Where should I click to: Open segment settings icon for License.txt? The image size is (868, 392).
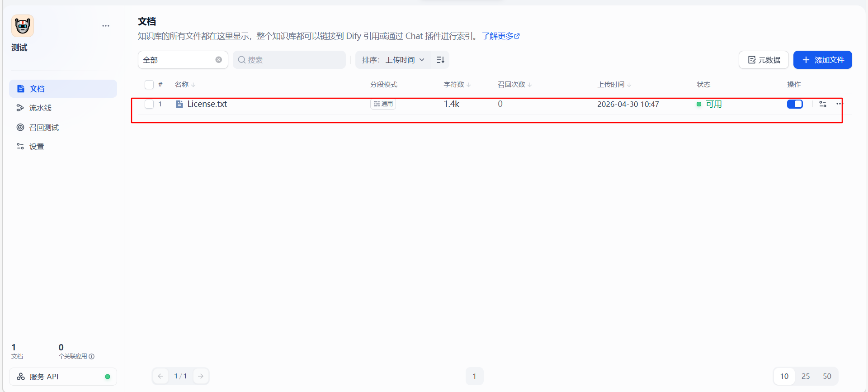pyautogui.click(x=823, y=104)
